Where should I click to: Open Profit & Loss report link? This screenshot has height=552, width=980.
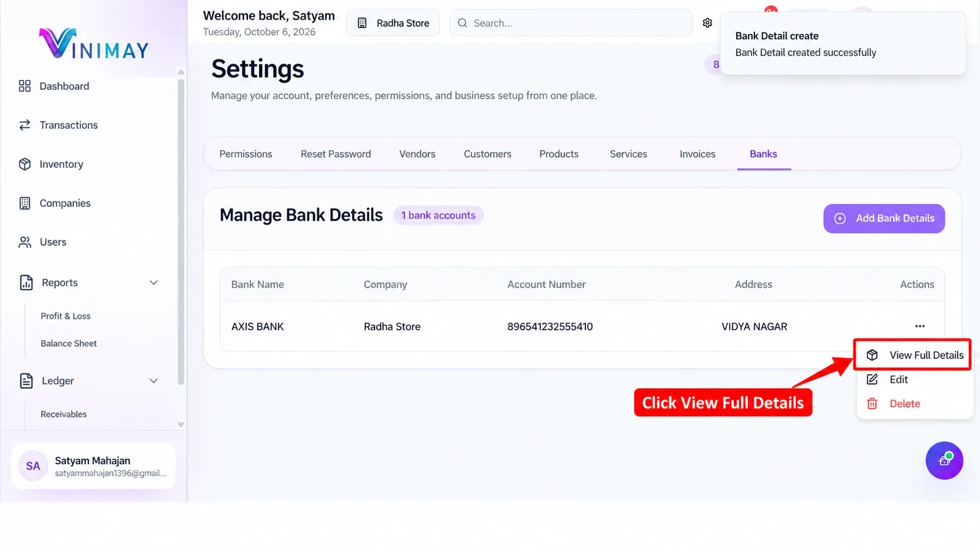[x=66, y=316]
